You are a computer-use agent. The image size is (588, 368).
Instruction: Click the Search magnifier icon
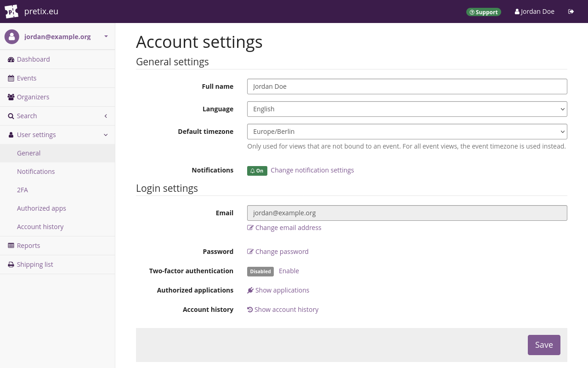click(10, 115)
